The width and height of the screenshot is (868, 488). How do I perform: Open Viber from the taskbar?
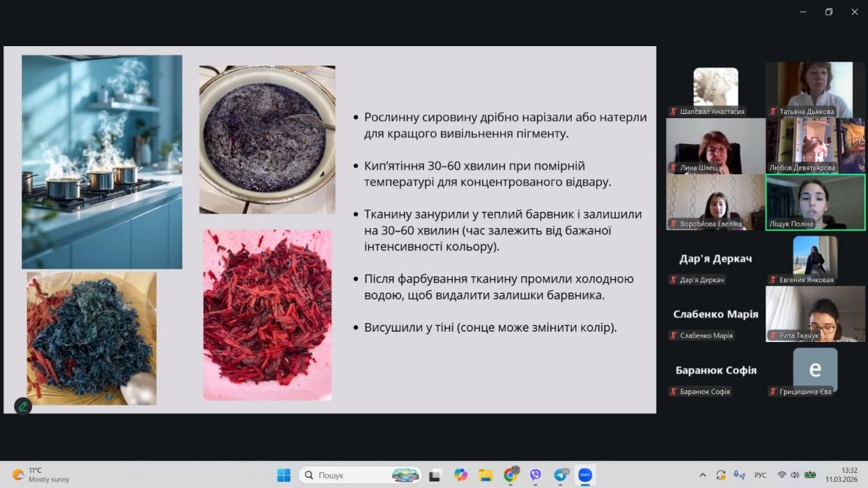tap(535, 475)
